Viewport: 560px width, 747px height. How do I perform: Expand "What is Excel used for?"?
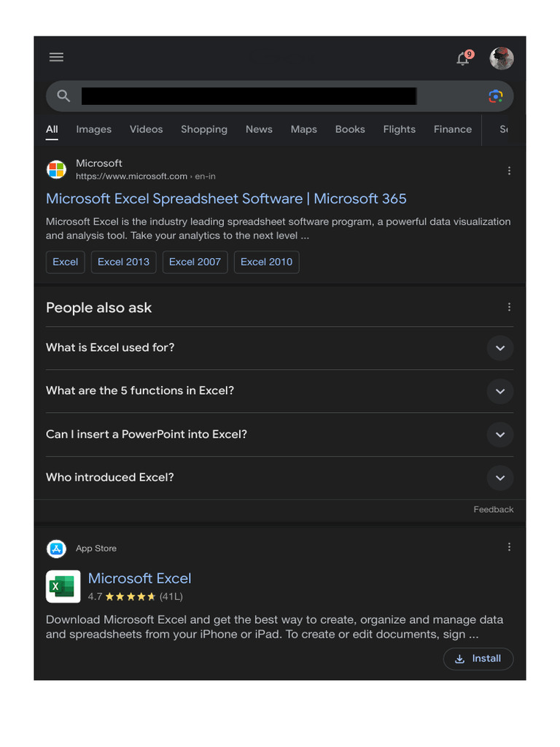click(499, 348)
